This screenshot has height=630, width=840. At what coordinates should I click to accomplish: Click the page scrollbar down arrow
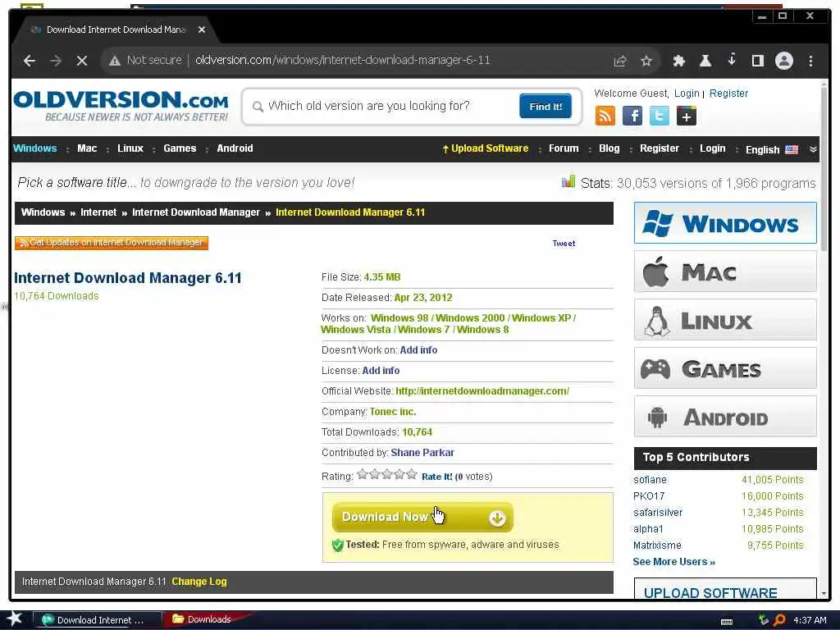point(824,593)
